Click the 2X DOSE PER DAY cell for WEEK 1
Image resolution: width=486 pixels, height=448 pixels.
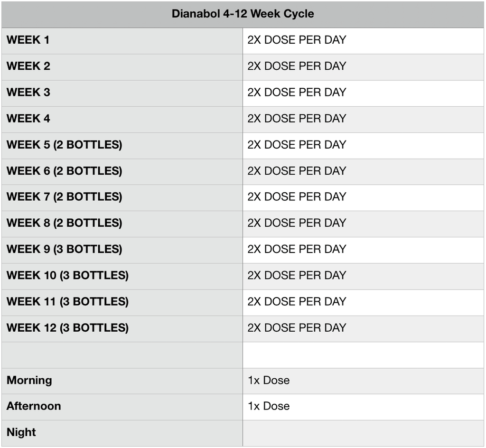pos(297,40)
